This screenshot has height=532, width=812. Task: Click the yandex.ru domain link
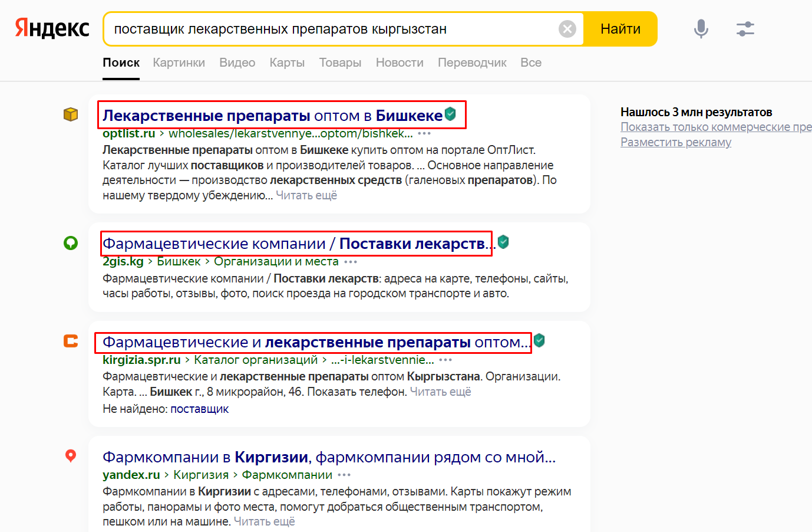(131, 475)
